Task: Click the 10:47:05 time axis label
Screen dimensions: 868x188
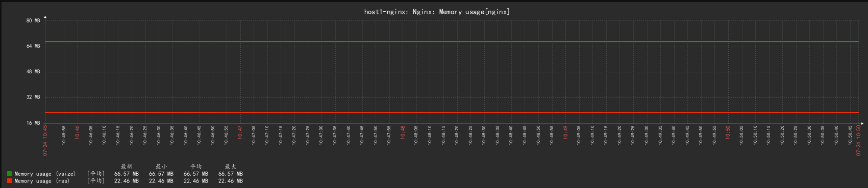Action: (x=254, y=135)
